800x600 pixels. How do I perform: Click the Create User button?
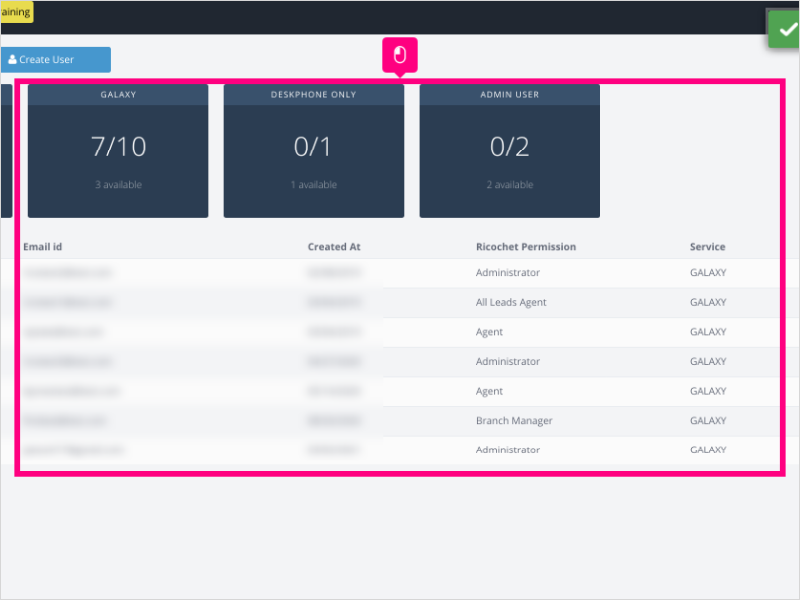pyautogui.click(x=55, y=60)
